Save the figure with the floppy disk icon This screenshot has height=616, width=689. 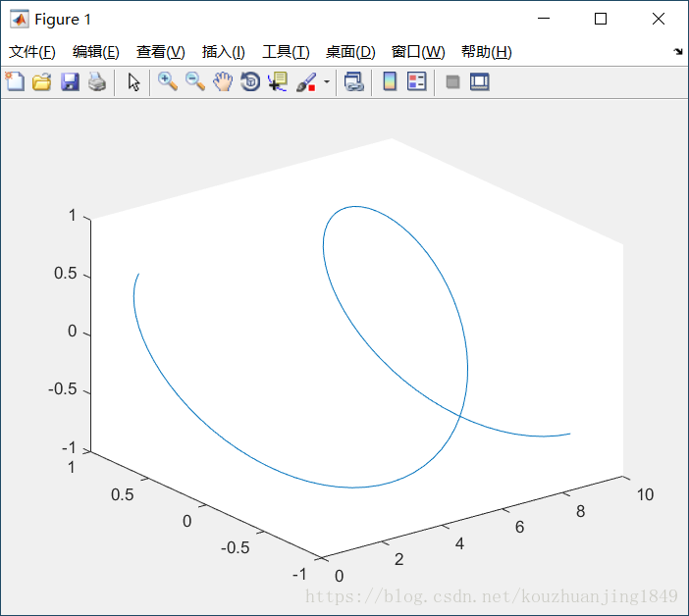(70, 81)
